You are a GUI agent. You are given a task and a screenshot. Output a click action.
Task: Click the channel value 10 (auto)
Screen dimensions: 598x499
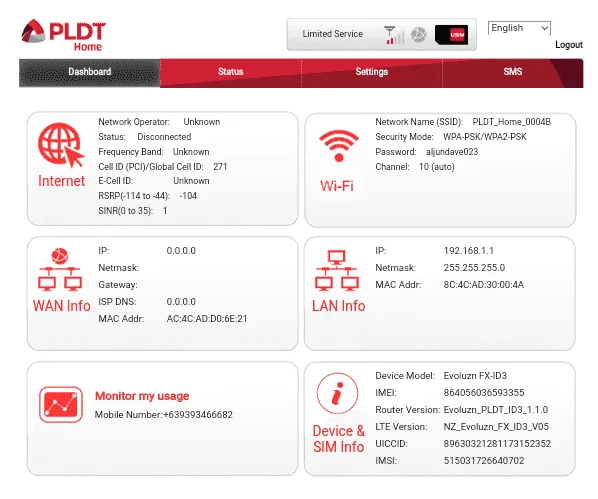437,167
